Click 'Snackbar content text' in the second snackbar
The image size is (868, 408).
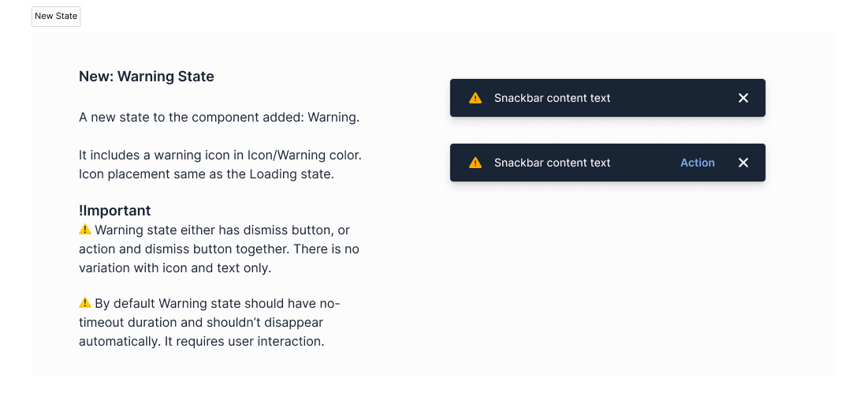[553, 163]
